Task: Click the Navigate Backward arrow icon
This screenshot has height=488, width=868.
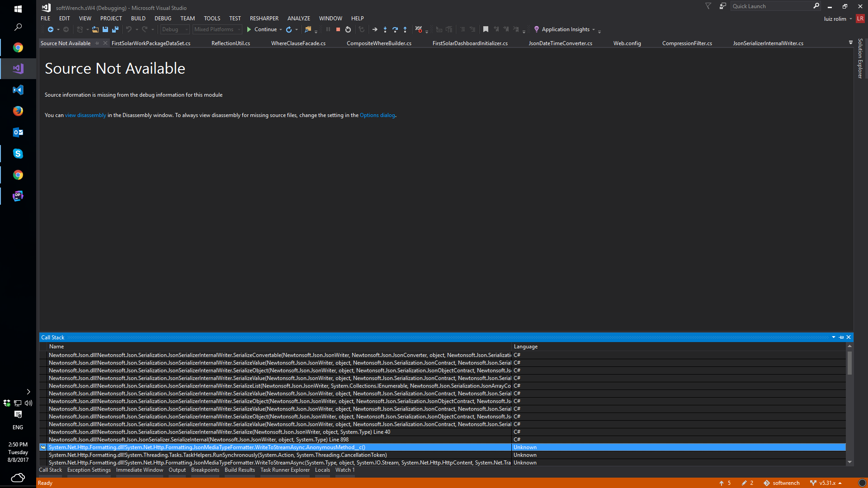Action: 51,29
